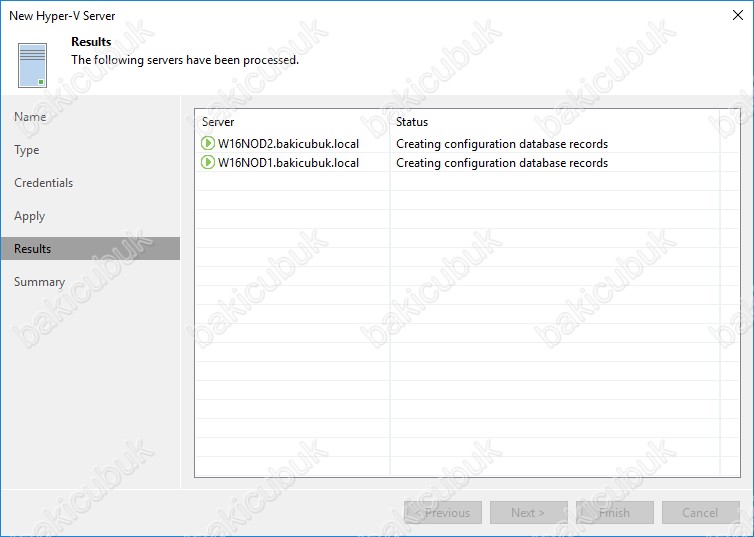Click the bold Results heading at top

[91, 42]
